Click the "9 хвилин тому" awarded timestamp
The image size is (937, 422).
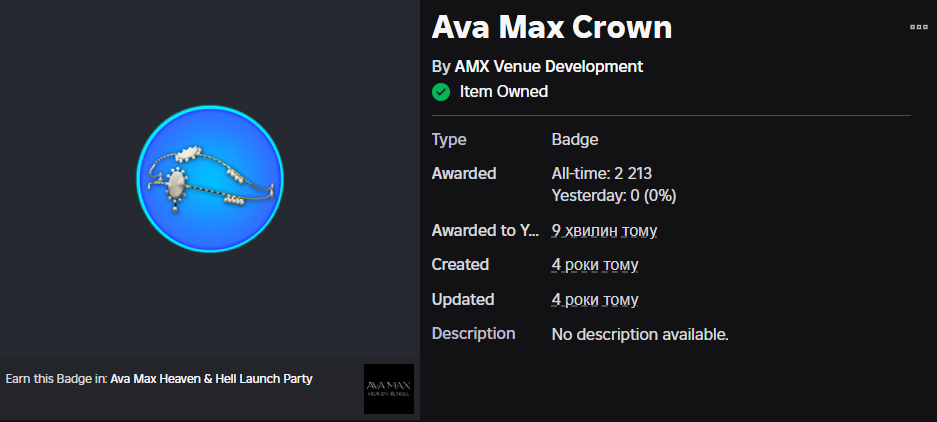pos(604,230)
